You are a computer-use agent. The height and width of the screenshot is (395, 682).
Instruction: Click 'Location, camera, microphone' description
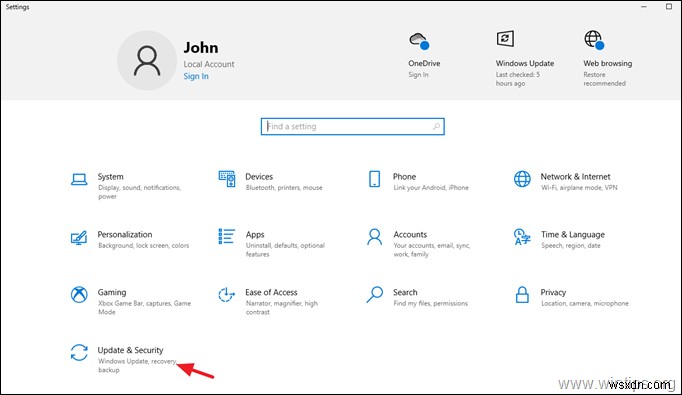585,304
